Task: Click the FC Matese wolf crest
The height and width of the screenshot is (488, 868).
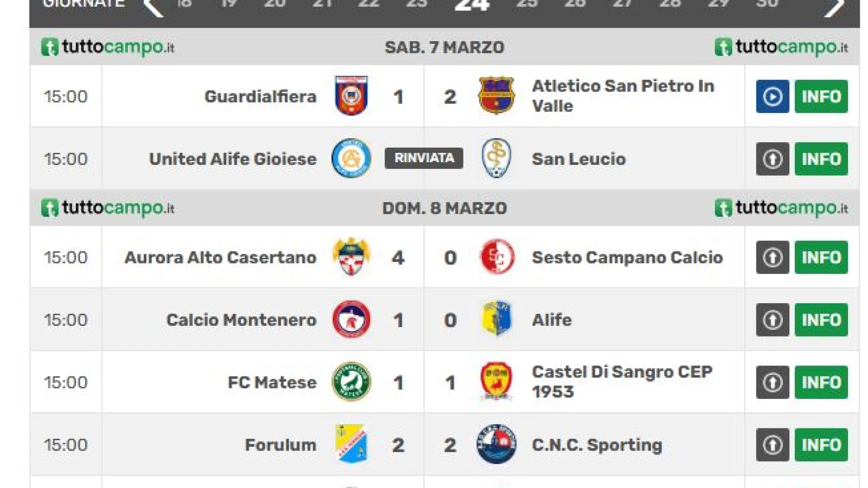Action: 351,382
